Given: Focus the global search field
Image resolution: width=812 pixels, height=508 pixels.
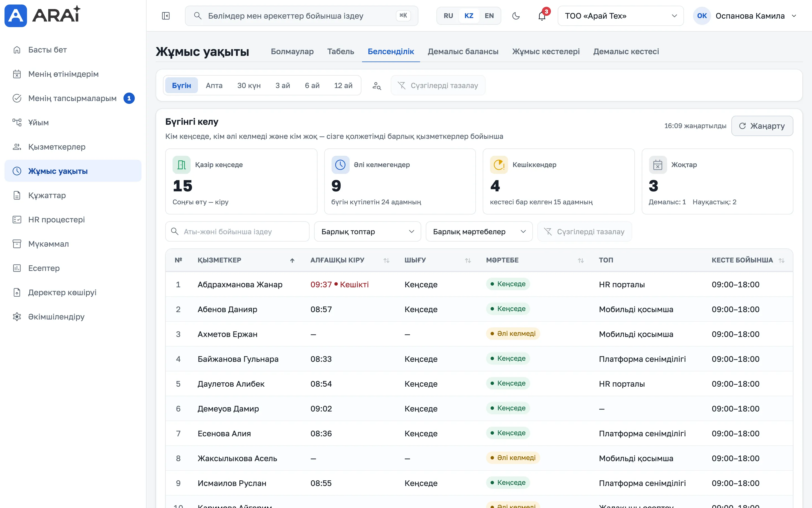Looking at the screenshot, I should click(x=301, y=16).
